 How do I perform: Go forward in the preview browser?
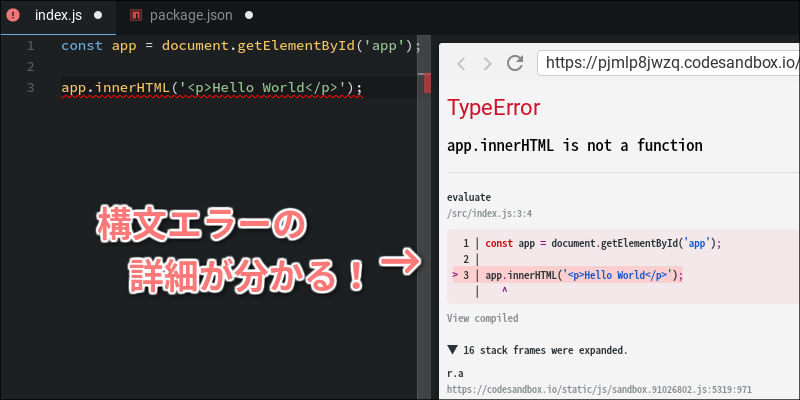(487, 64)
